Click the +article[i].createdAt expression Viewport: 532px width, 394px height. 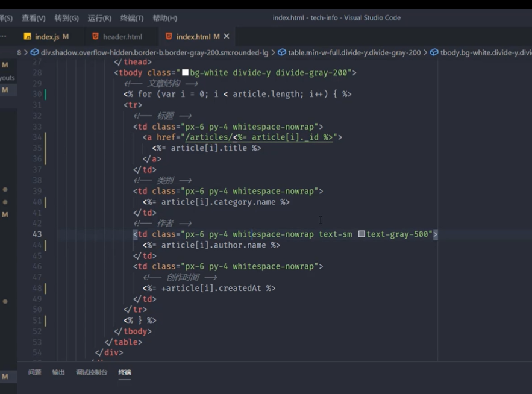pos(209,288)
